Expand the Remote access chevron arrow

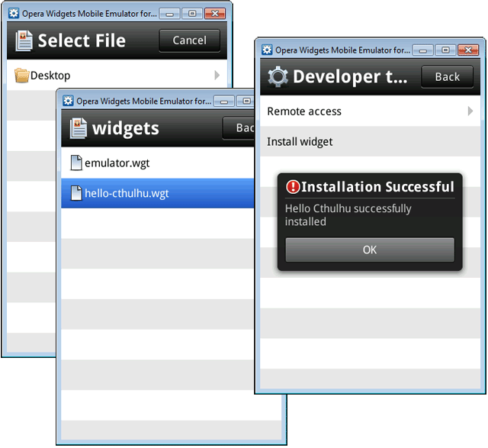point(470,111)
